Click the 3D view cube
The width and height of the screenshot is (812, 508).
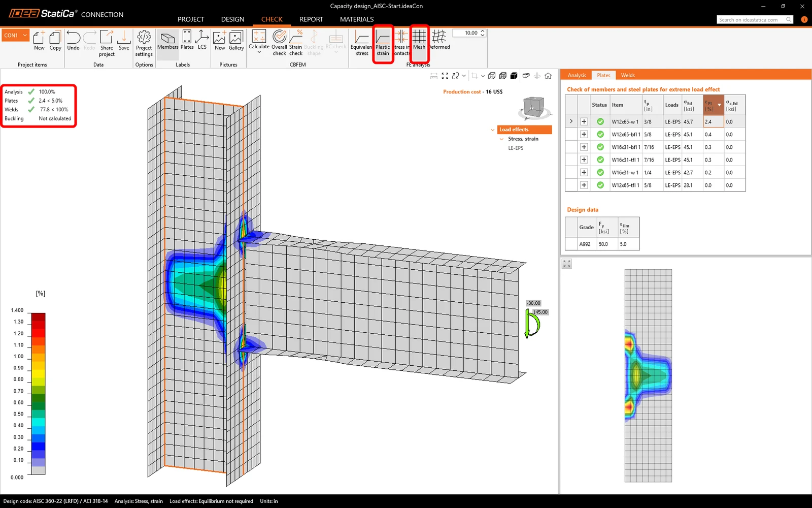click(x=533, y=108)
